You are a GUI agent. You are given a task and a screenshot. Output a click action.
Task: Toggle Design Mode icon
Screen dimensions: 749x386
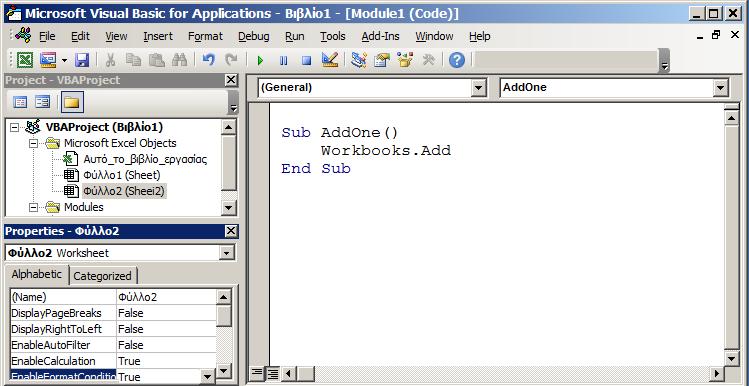click(330, 60)
